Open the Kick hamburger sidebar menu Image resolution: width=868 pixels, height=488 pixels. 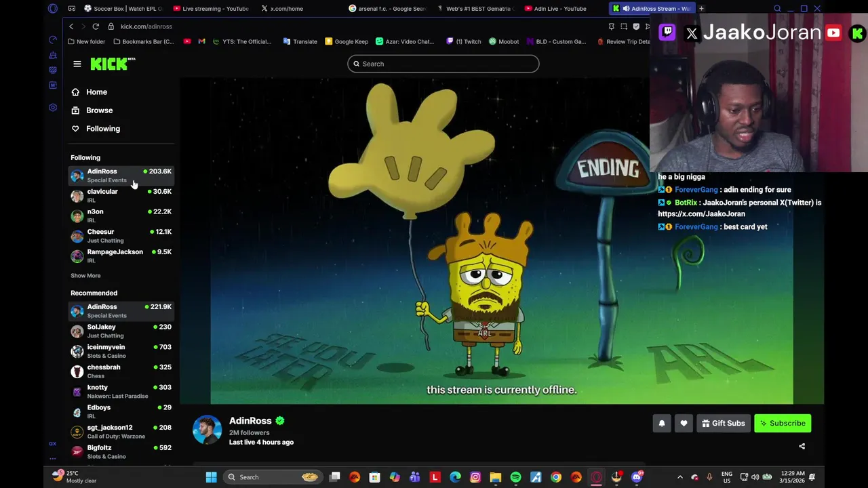pyautogui.click(x=77, y=64)
